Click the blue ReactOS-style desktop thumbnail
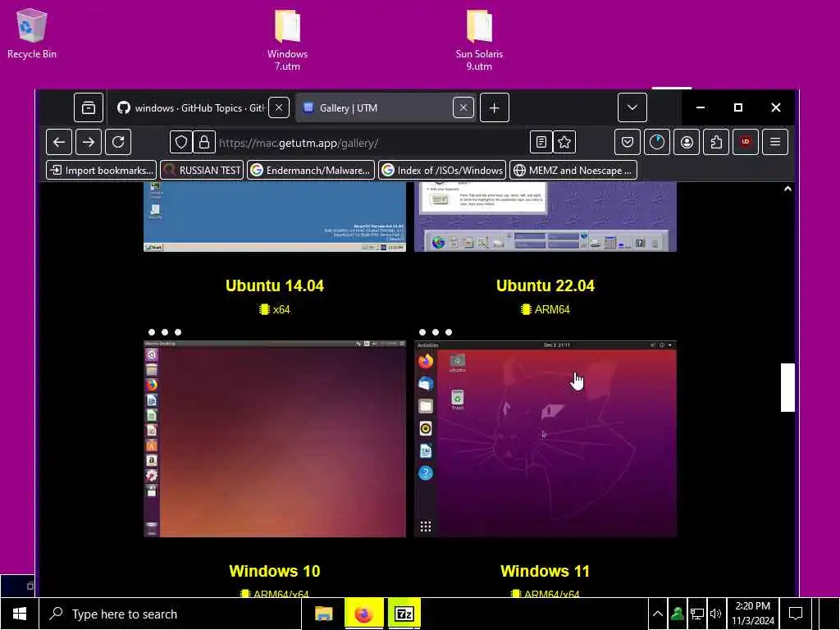This screenshot has width=840, height=630. [274, 217]
